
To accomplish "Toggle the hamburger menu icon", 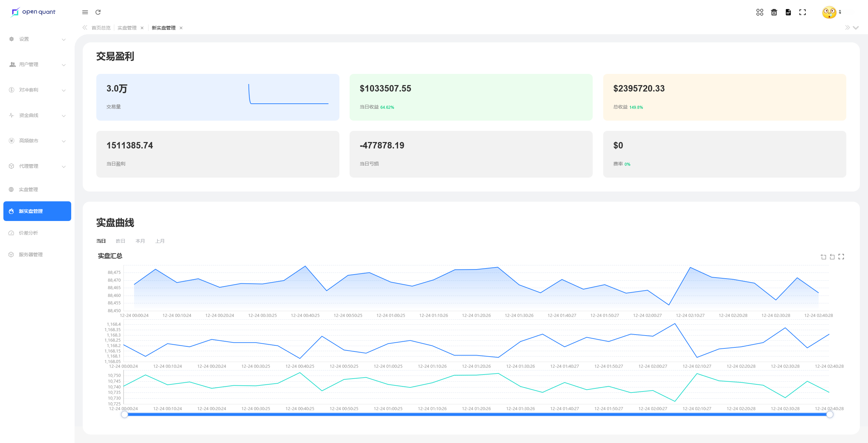I will (85, 12).
